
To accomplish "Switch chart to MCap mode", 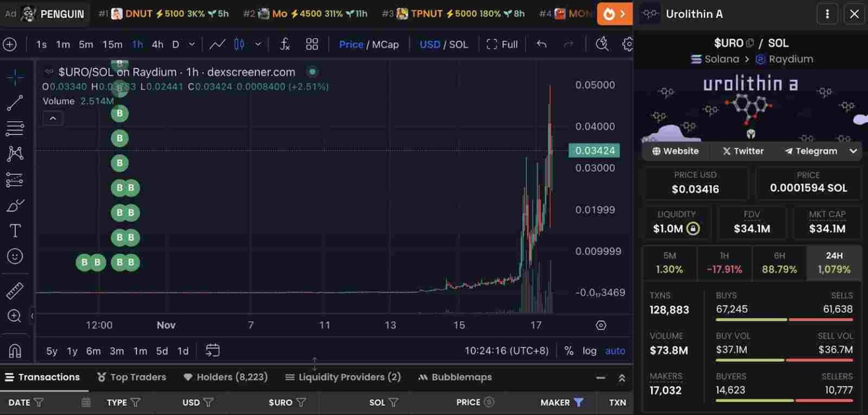I will (x=385, y=44).
